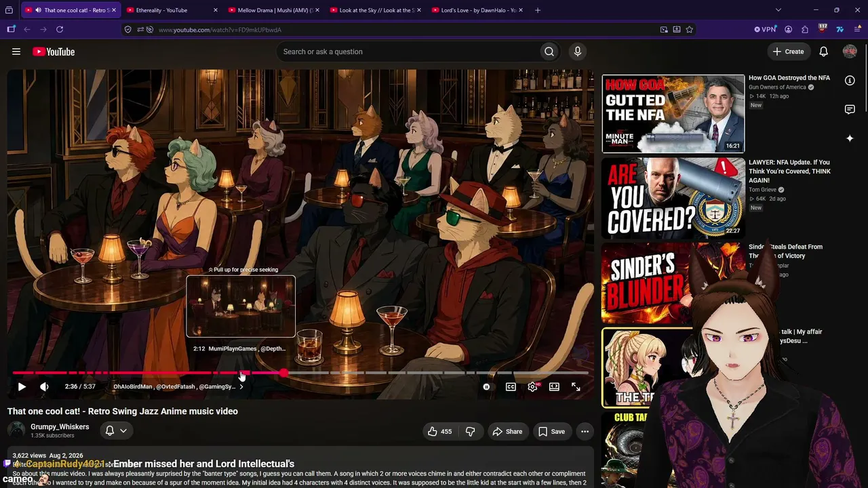Open LAWYER: NFA Update video title
This screenshot has height=488, width=868.
click(x=789, y=171)
